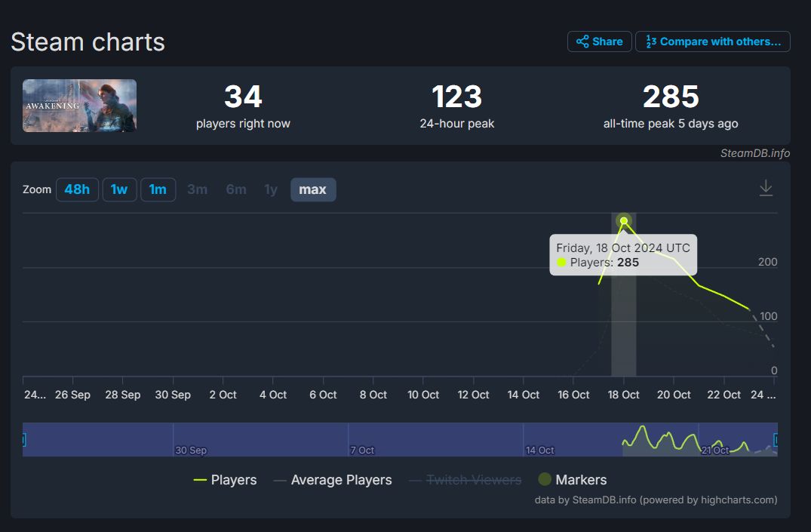The height and width of the screenshot is (532, 811).
Task: Enable the Twitch Viewers series
Action: tap(465, 480)
